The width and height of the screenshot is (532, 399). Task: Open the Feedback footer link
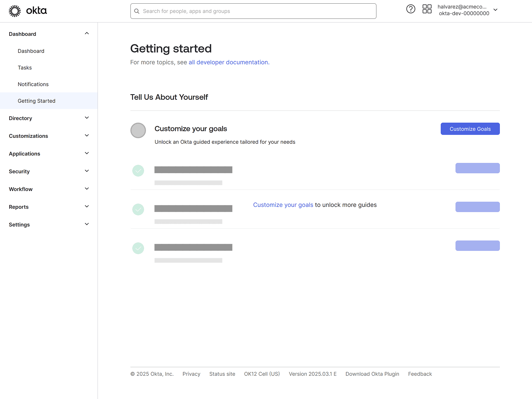pyautogui.click(x=420, y=374)
